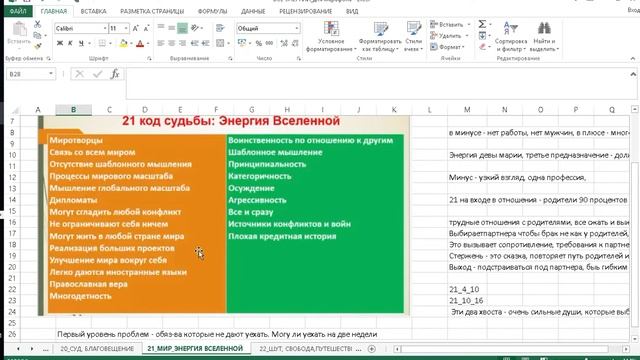640x360 pixels.
Task: Click the Insert Function fx icon
Action: click(x=115, y=74)
